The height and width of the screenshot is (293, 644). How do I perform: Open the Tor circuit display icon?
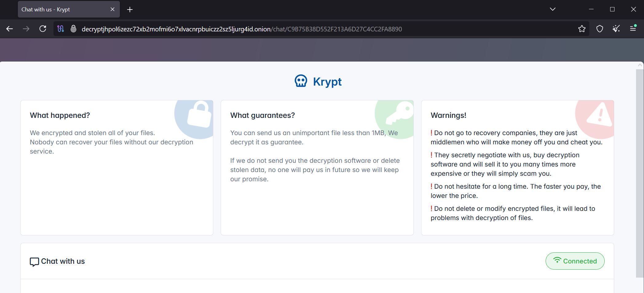61,29
